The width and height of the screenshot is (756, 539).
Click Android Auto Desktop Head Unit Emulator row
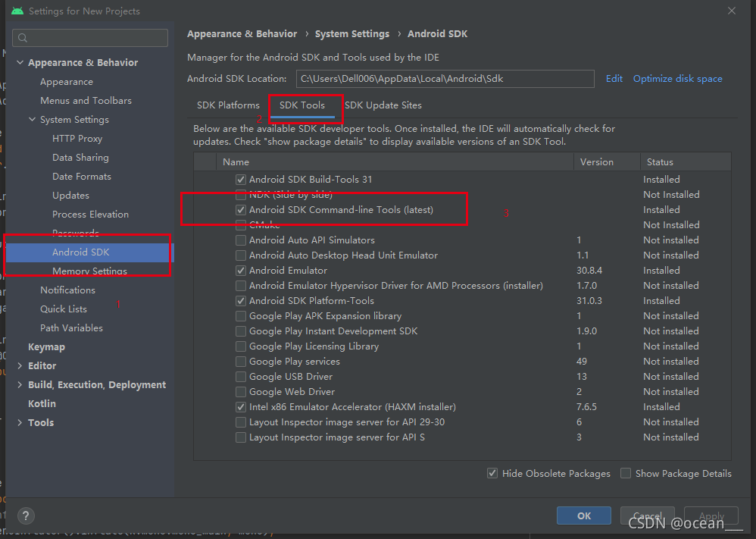point(462,255)
